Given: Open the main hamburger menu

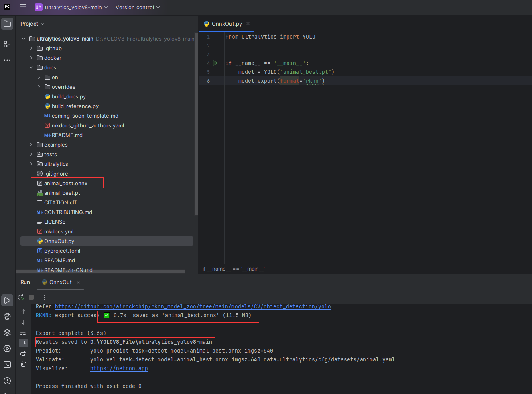Looking at the screenshot, I should [x=23, y=7].
